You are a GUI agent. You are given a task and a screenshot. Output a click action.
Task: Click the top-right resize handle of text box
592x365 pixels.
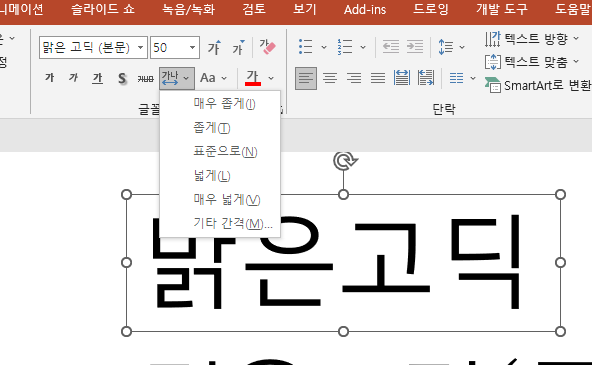pos(560,194)
